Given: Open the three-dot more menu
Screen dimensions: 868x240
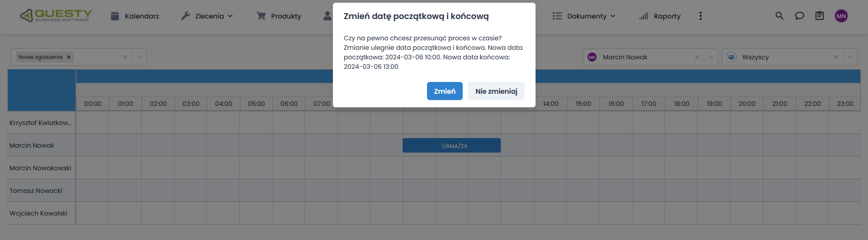Looking at the screenshot, I should click(x=700, y=16).
